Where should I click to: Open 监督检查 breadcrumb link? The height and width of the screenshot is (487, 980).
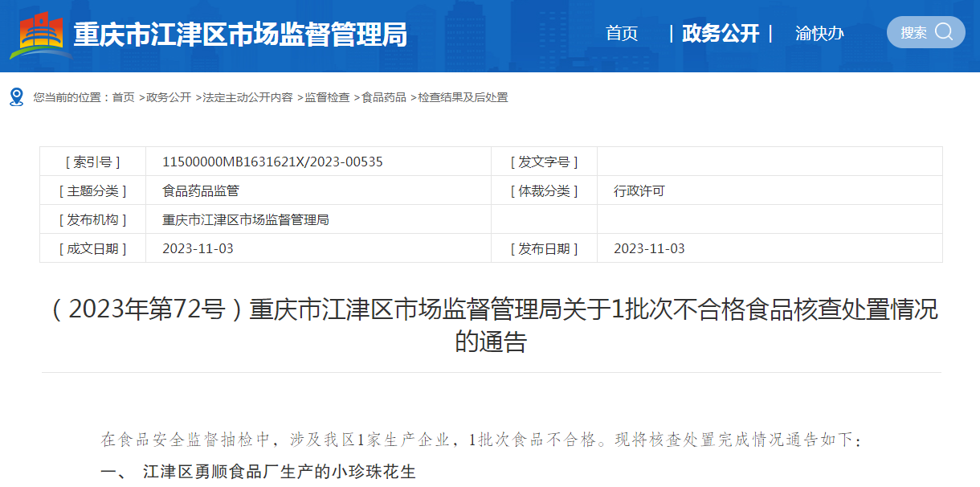327,97
